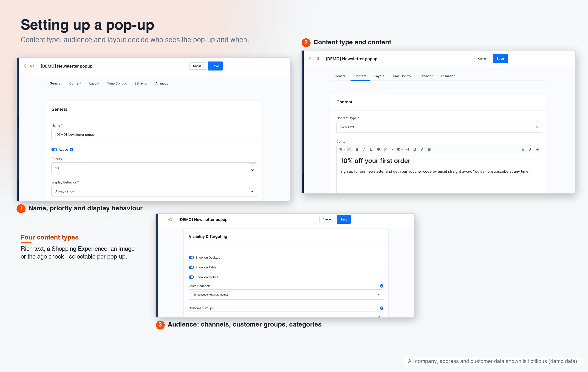This screenshot has width=588, height=372.
Task: Undo the last editor change
Action: tap(523, 149)
